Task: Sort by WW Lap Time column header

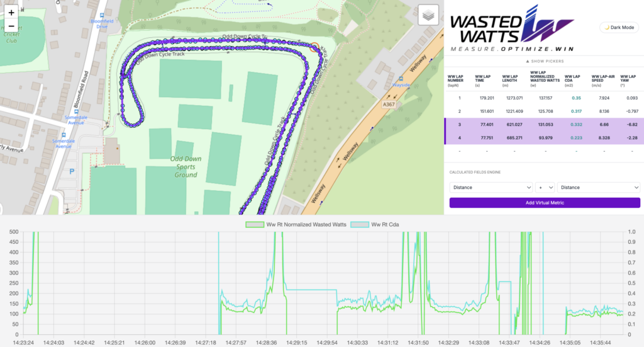Action: coord(483,79)
